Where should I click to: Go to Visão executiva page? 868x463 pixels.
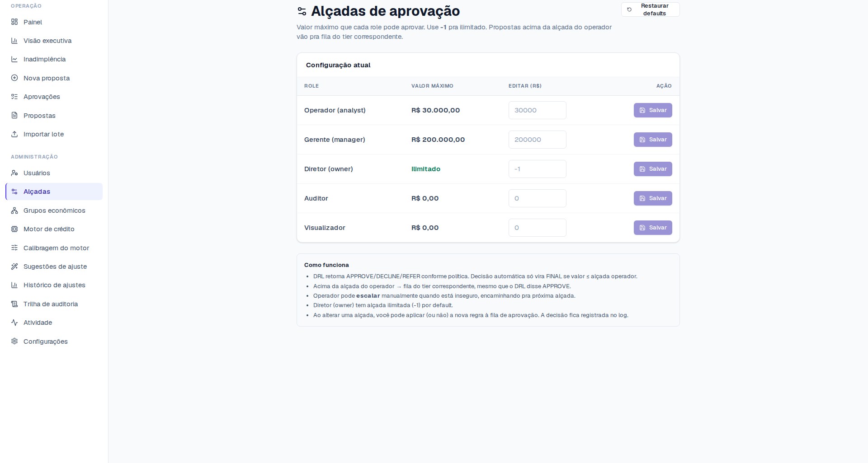(x=54, y=41)
